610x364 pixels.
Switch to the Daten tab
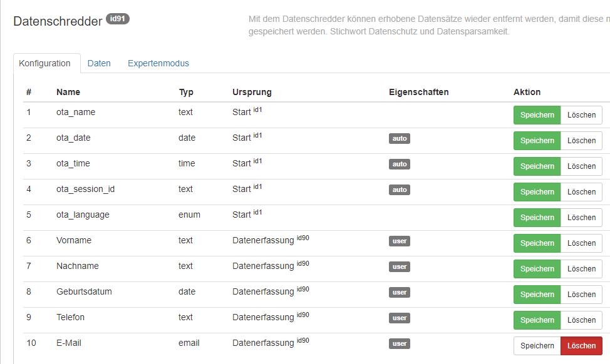[x=99, y=63]
